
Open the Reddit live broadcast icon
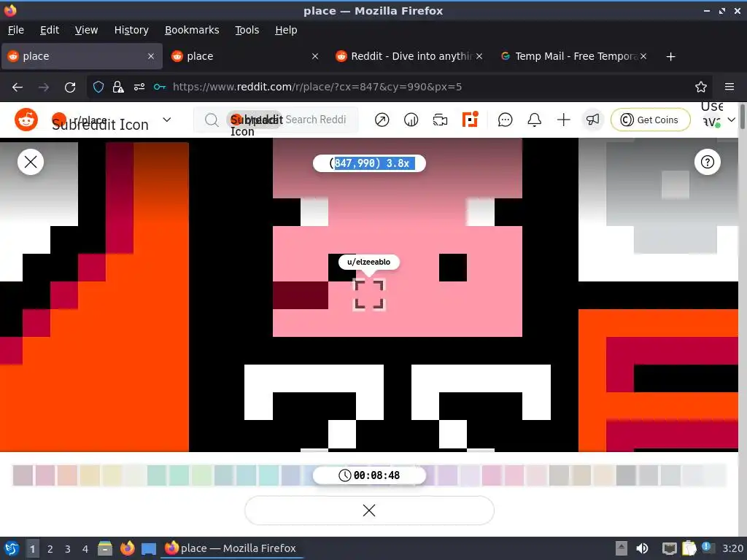[440, 120]
